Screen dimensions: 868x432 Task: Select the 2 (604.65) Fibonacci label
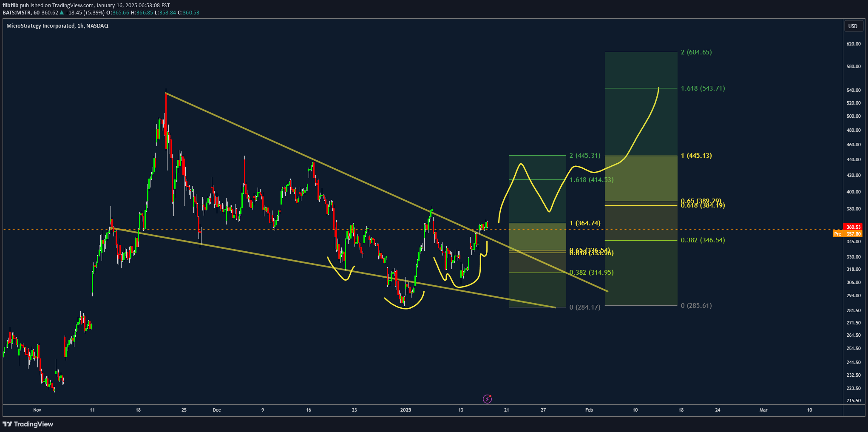696,52
